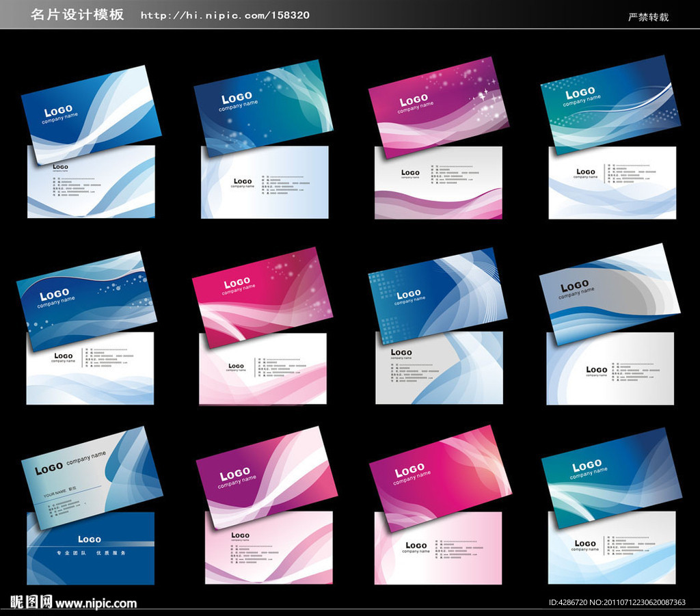Image resolution: width=700 pixels, height=616 pixels.
Task: Select the tilted blue card with bubble dots
Action: tap(87, 302)
